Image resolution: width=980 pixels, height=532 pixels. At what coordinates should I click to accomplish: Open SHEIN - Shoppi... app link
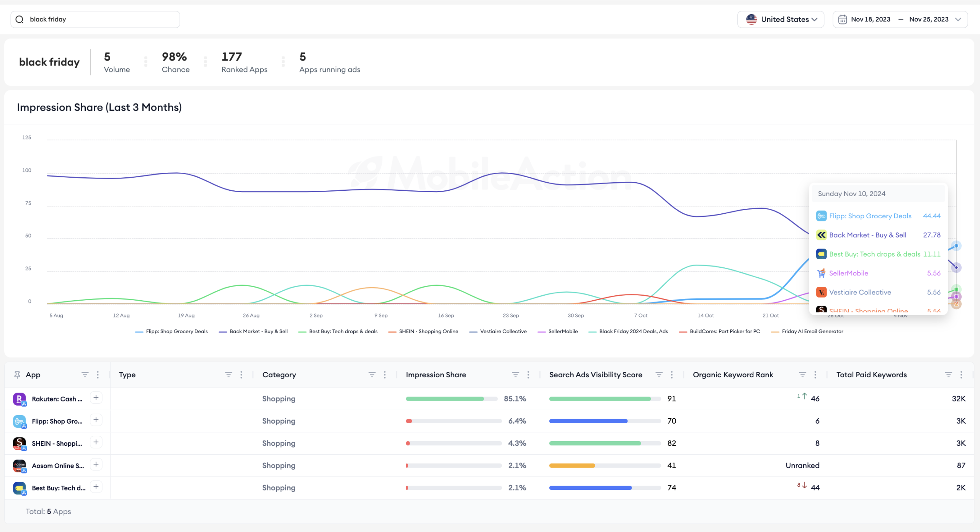tap(57, 444)
